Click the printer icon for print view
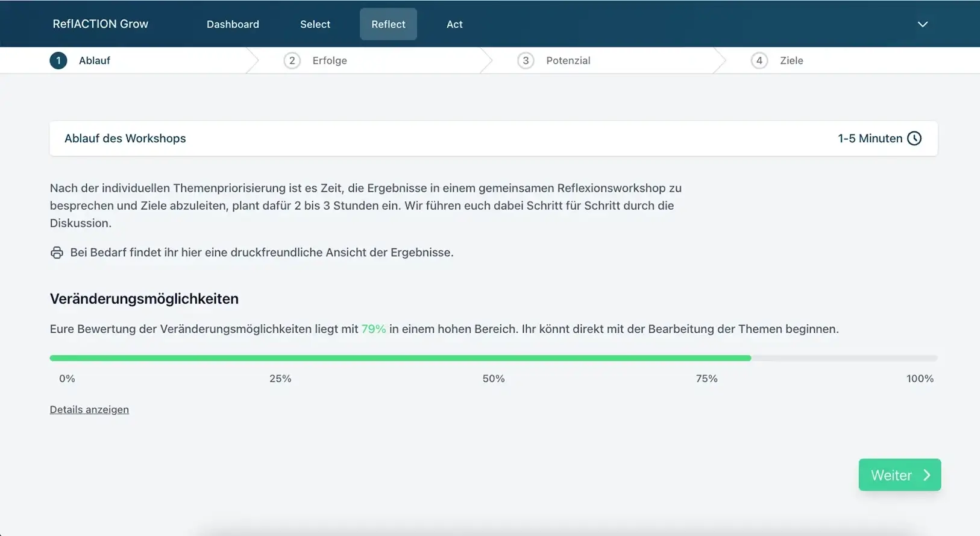Screen dimensions: 980x536 click(x=57, y=253)
